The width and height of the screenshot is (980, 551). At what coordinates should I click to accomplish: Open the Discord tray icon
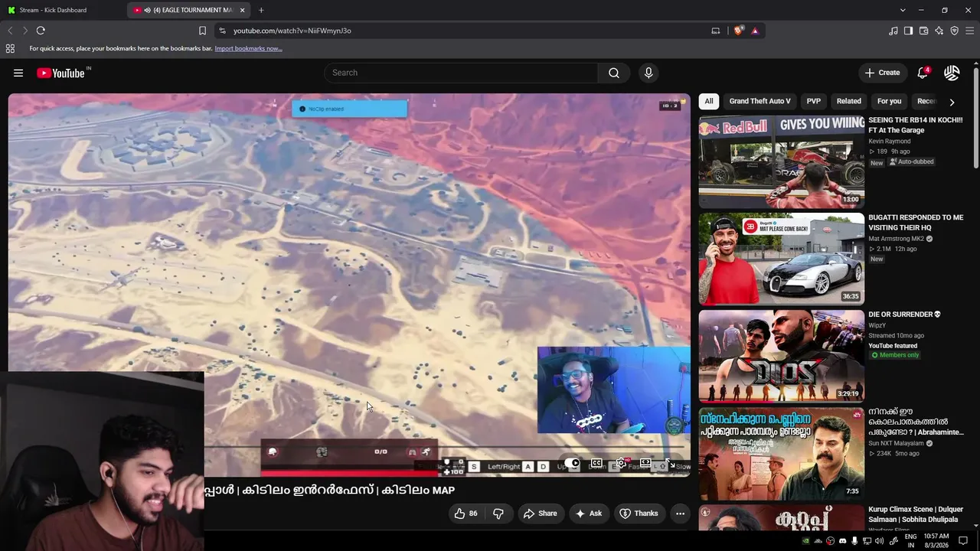tap(843, 541)
